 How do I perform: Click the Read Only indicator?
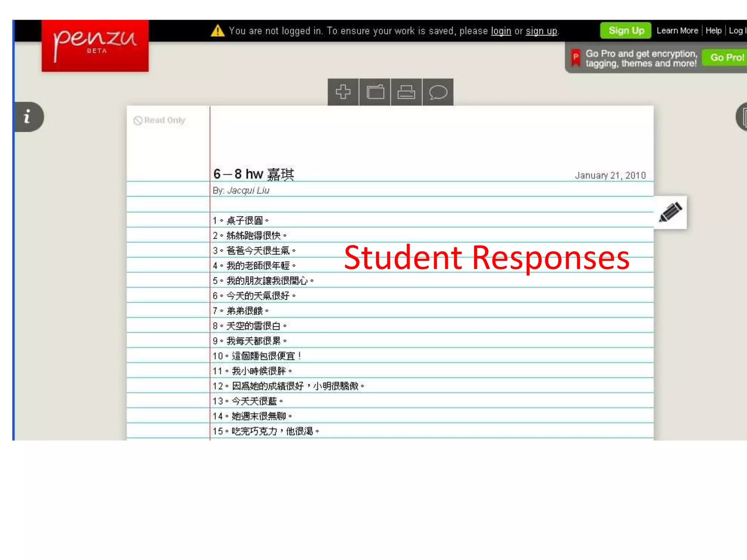coord(159,120)
